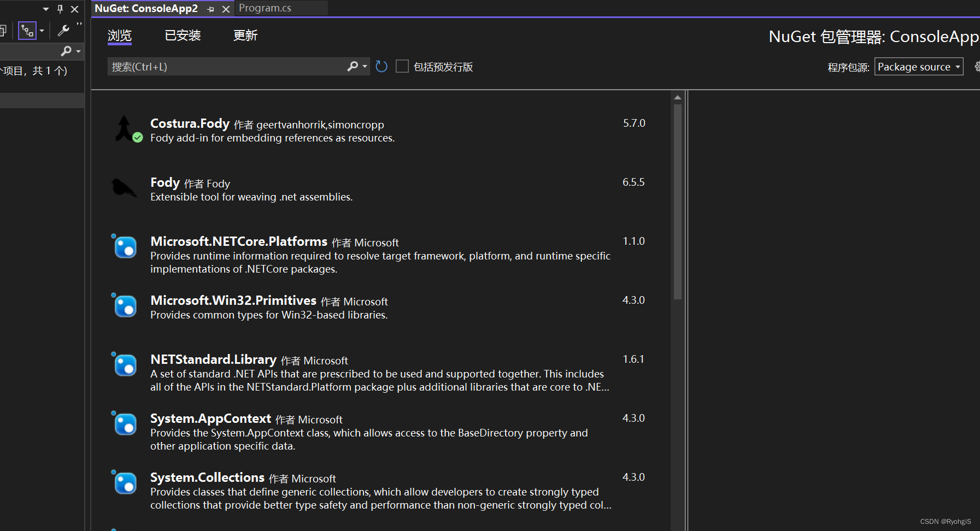980x531 pixels.
Task: Click Fody version 6.5.5
Action: [633, 182]
